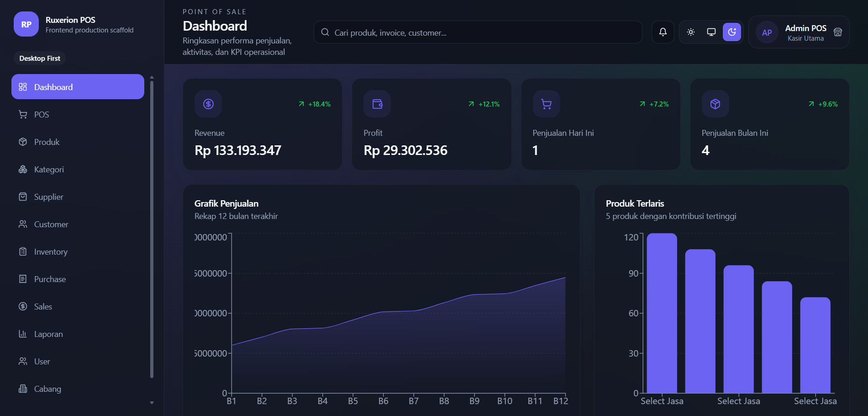Click the store icon beside Admin POS
Viewport: 868px width, 416px height.
point(838,32)
